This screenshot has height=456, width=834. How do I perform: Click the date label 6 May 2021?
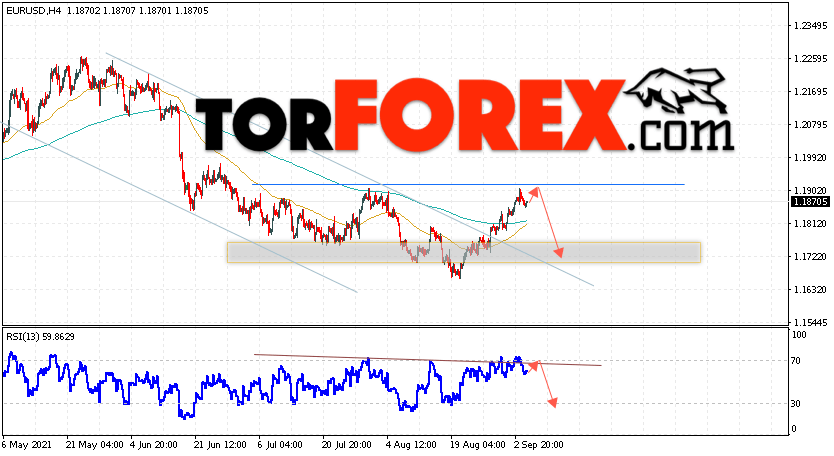27,444
